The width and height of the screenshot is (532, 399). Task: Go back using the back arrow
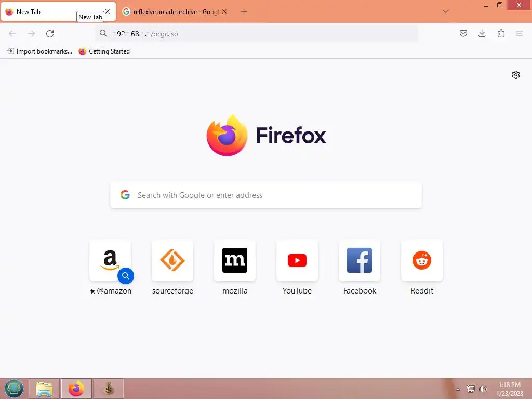pyautogui.click(x=12, y=34)
